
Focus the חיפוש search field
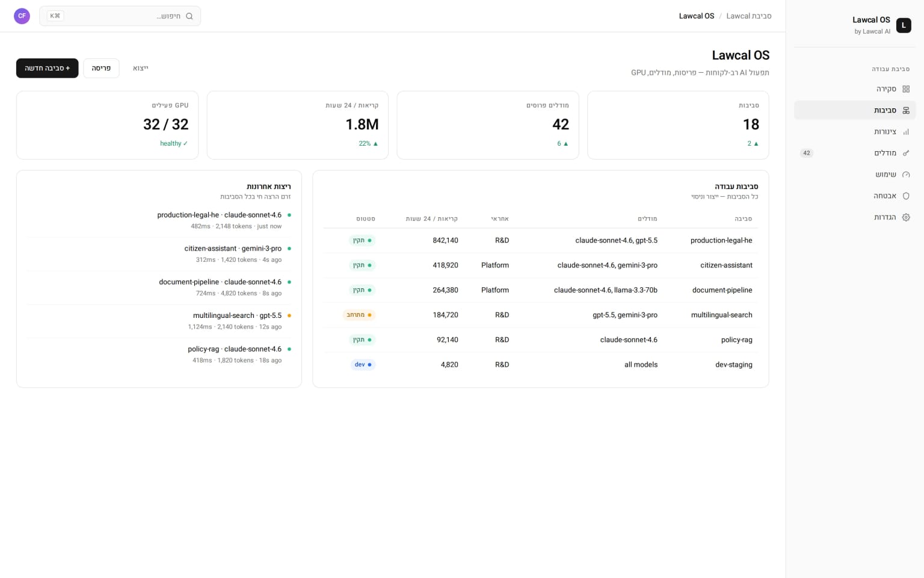120,16
